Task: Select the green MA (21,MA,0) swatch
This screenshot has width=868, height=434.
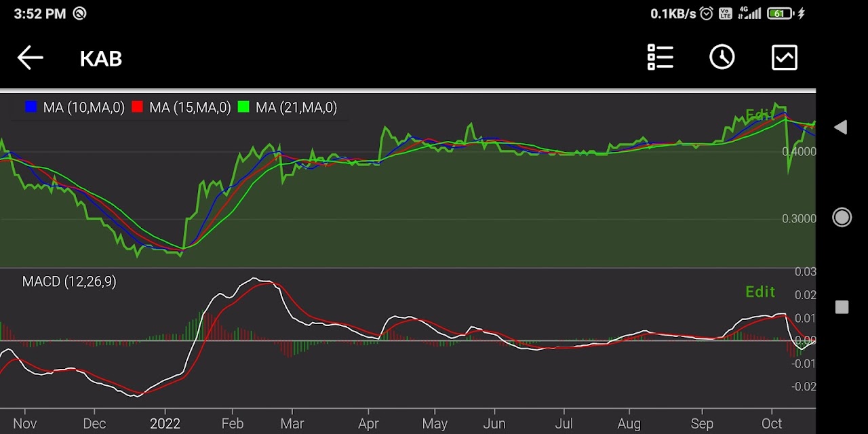Action: [243, 107]
